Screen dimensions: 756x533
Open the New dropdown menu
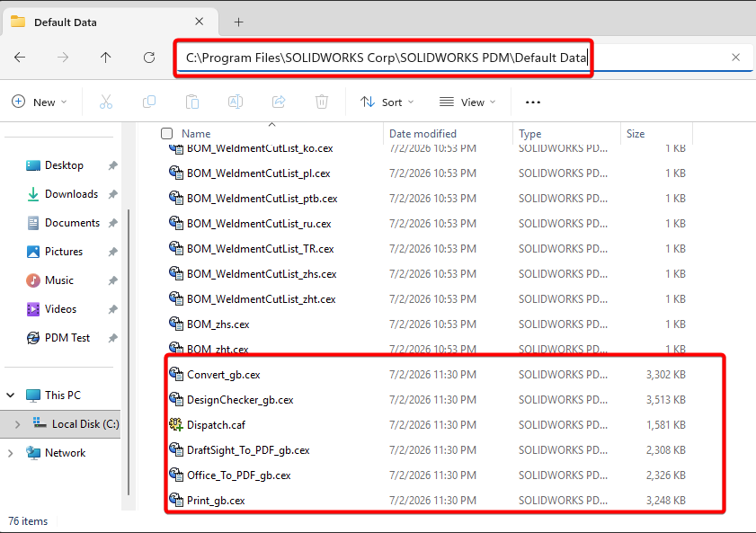pyautogui.click(x=40, y=102)
